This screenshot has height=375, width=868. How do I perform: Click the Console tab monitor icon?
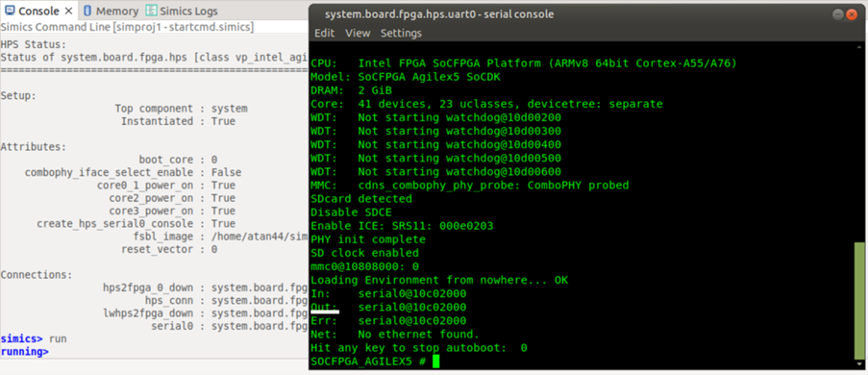pyautogui.click(x=10, y=11)
